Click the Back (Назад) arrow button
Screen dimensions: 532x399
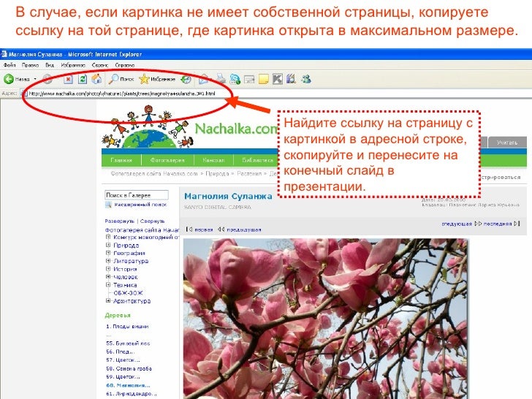(17, 79)
